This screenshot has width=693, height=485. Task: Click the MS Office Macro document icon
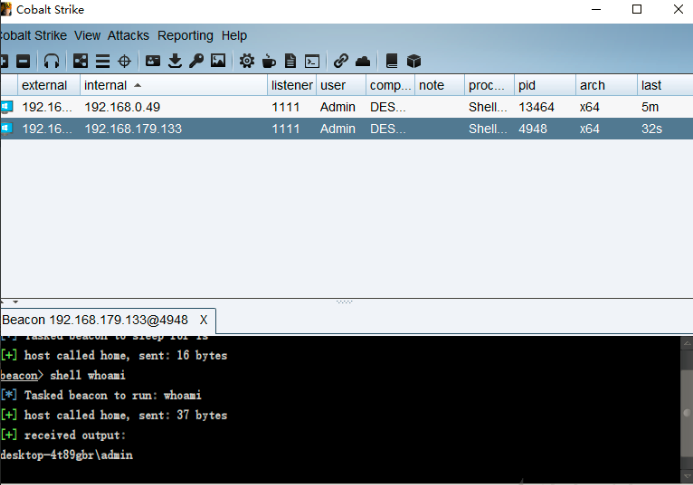click(x=290, y=61)
